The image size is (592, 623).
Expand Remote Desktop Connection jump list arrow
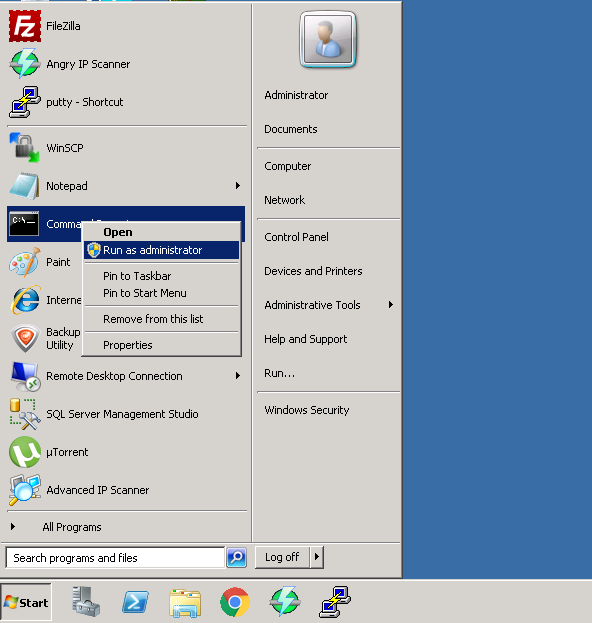point(238,375)
